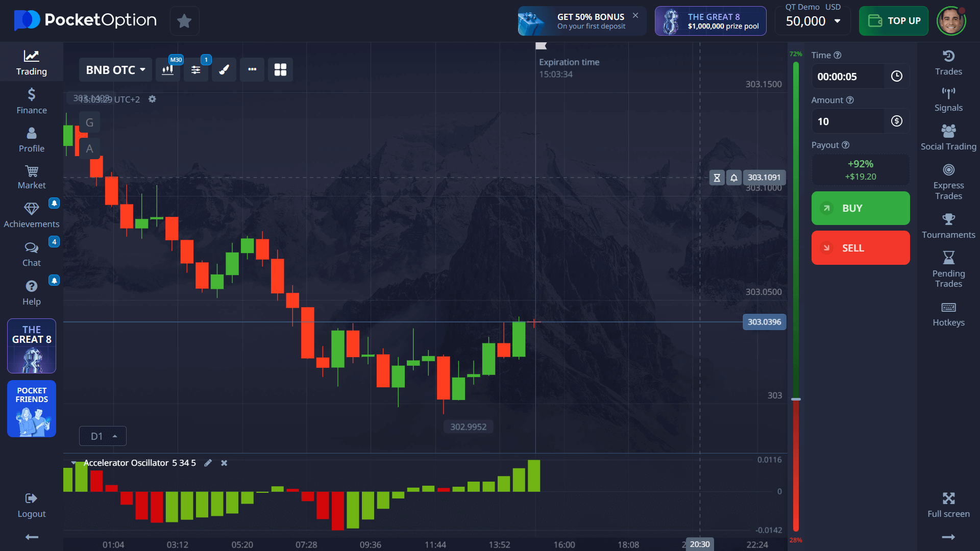Image resolution: width=980 pixels, height=551 pixels.
Task: Expand the BNB OTC asset dropdown
Action: [x=115, y=70]
